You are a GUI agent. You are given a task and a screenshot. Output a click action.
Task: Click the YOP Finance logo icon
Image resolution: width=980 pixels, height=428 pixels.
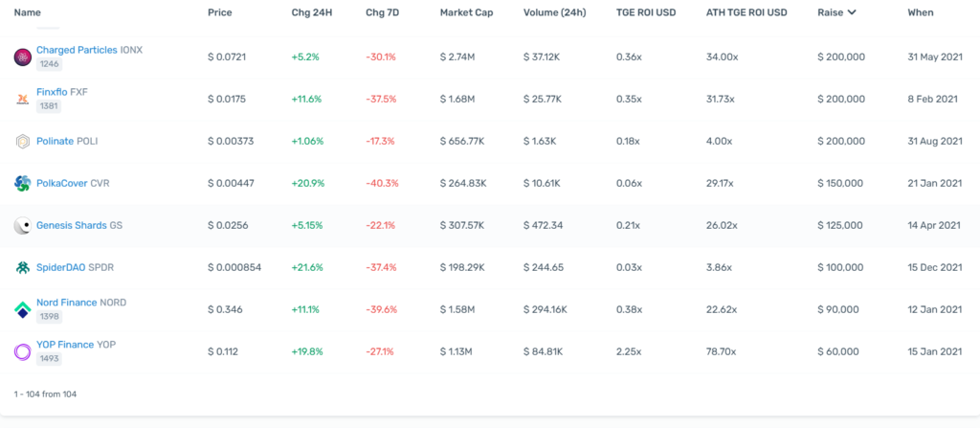[23, 351]
